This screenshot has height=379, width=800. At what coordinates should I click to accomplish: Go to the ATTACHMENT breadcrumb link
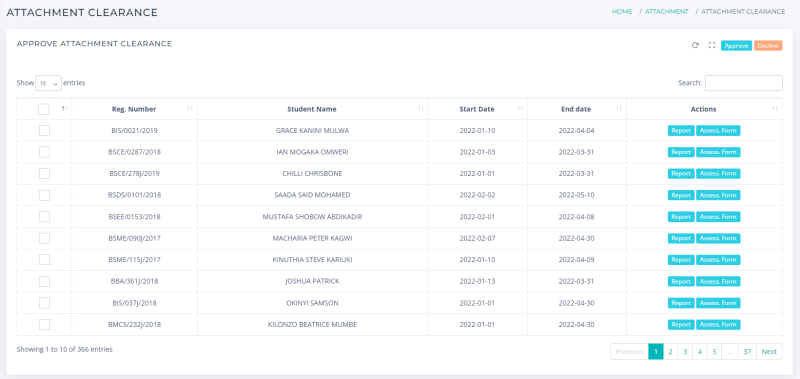click(666, 11)
